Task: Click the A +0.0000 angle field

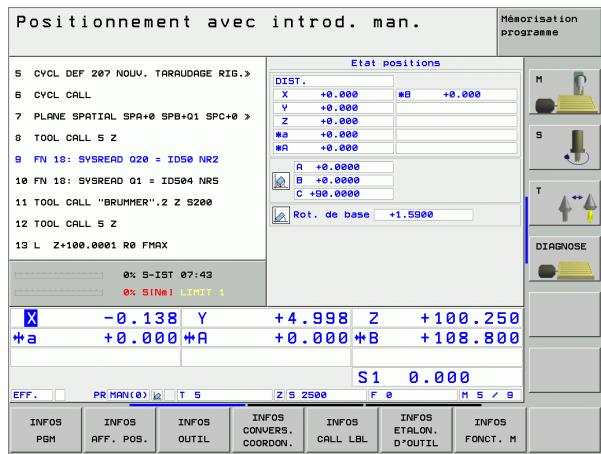Action: (x=344, y=167)
